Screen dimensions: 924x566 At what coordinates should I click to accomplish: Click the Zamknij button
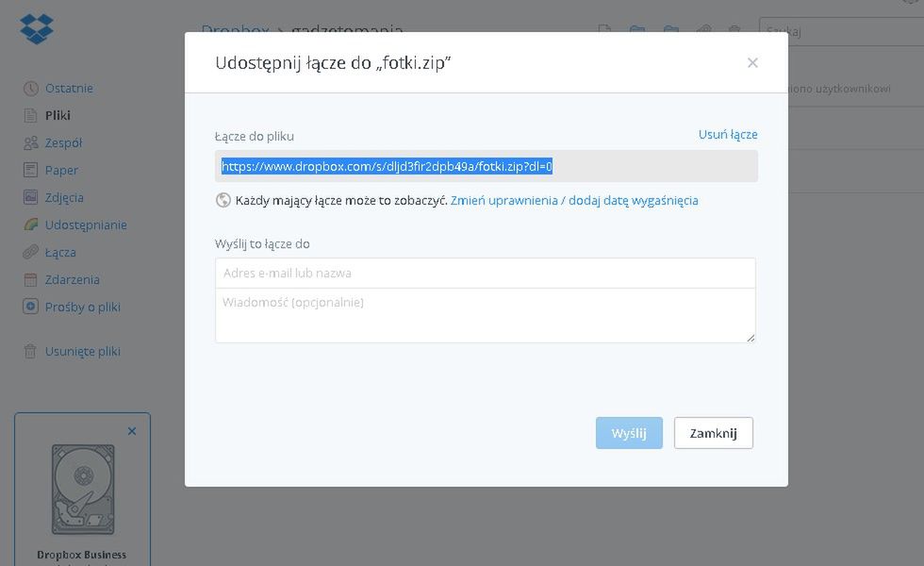[713, 433]
